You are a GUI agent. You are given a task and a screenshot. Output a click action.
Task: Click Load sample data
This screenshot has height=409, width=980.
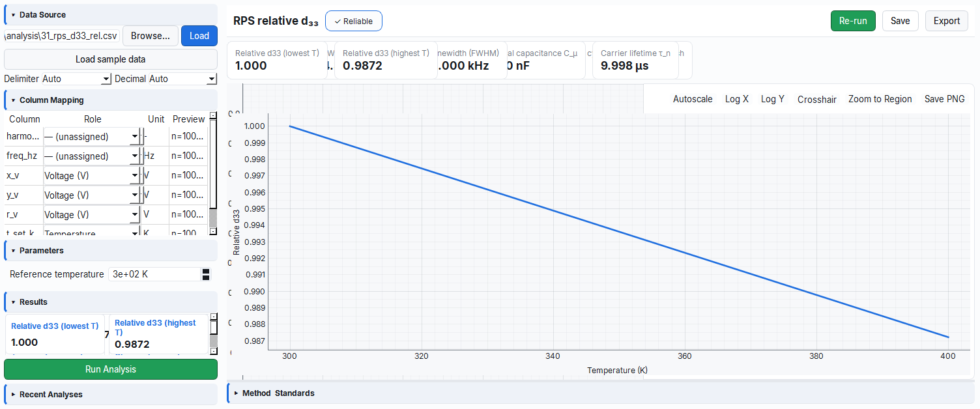tap(111, 59)
